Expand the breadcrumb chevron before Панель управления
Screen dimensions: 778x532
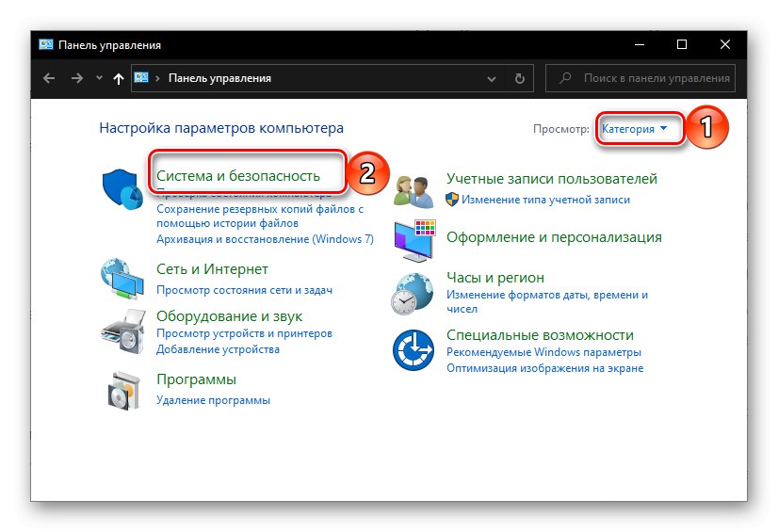157,78
